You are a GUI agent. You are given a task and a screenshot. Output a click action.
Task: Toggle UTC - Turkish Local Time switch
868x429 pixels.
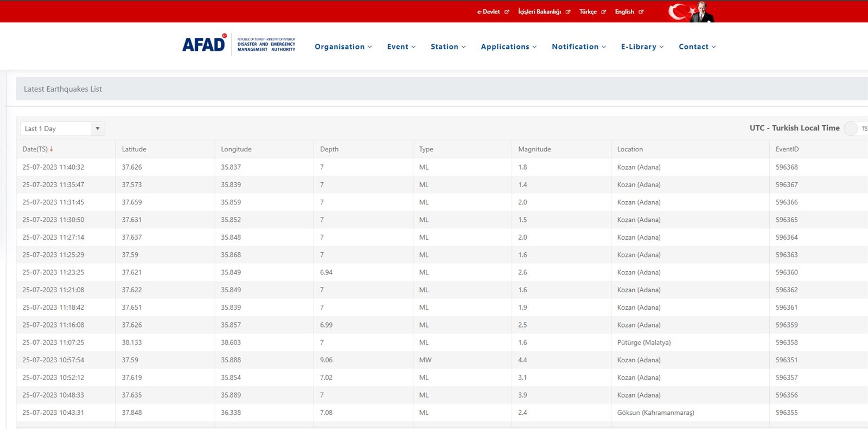coord(851,129)
